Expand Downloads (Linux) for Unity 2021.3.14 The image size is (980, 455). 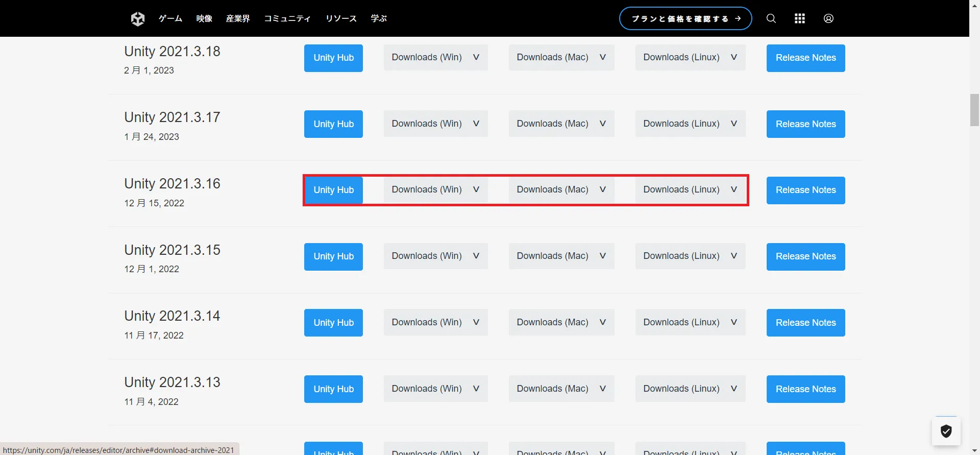[690, 322]
